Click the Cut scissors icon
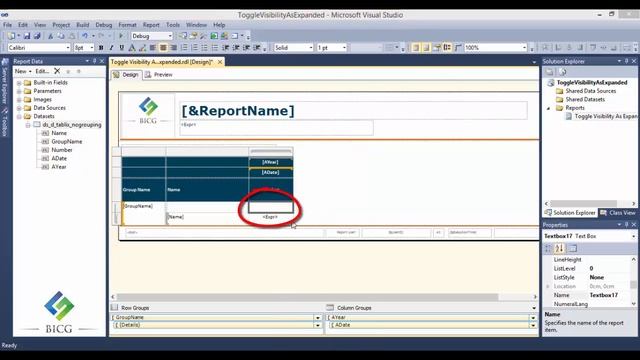This screenshot has width=640, height=360. tap(51, 36)
